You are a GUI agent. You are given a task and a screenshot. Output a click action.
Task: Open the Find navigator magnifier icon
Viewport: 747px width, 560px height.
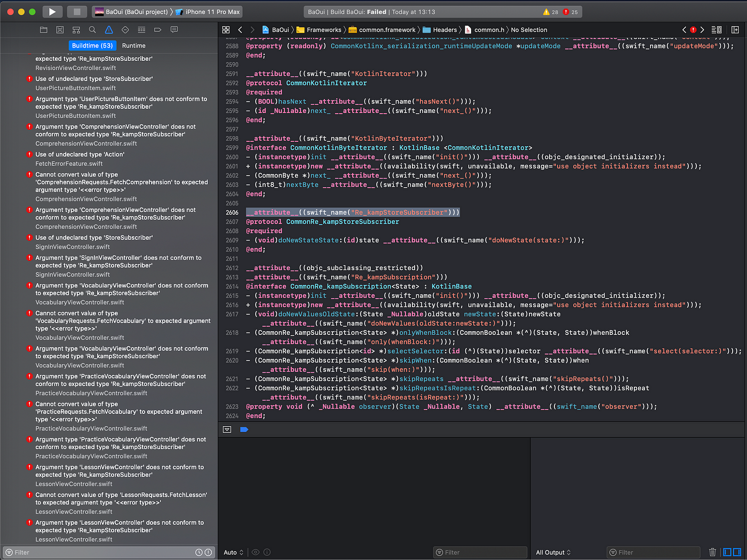(x=92, y=30)
